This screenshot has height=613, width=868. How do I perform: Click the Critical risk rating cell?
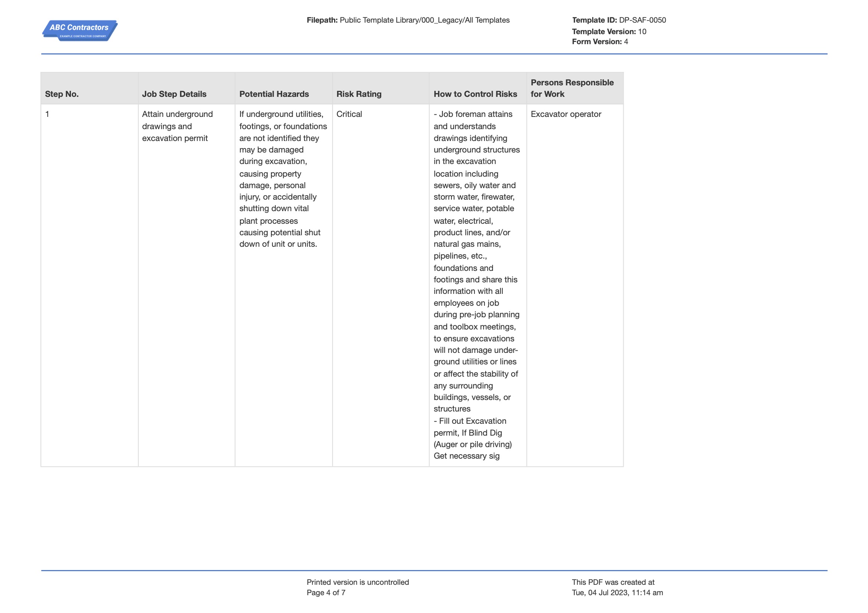[x=349, y=114]
